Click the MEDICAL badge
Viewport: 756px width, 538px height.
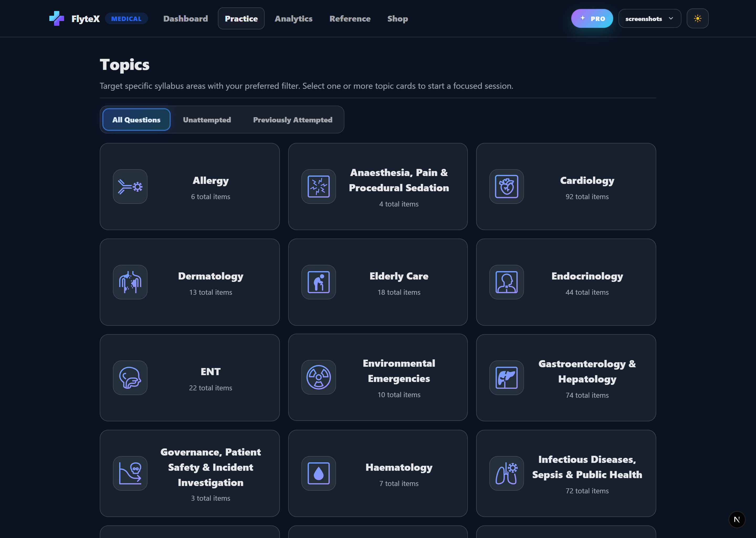(126, 19)
